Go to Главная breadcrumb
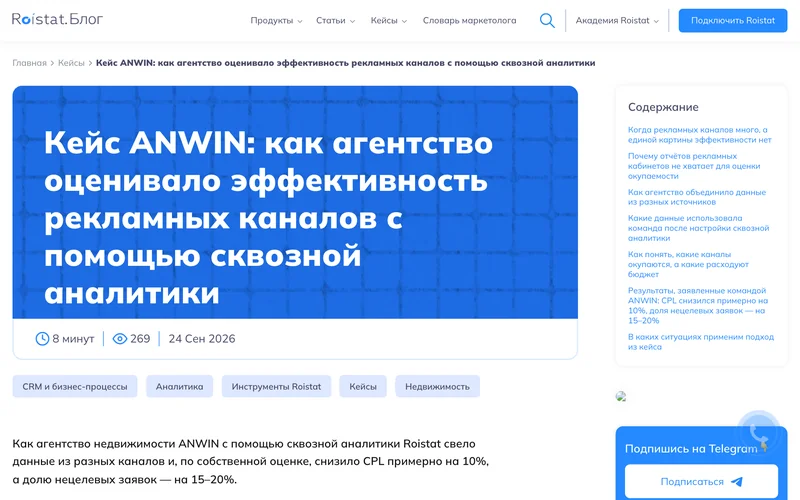 click(x=30, y=63)
